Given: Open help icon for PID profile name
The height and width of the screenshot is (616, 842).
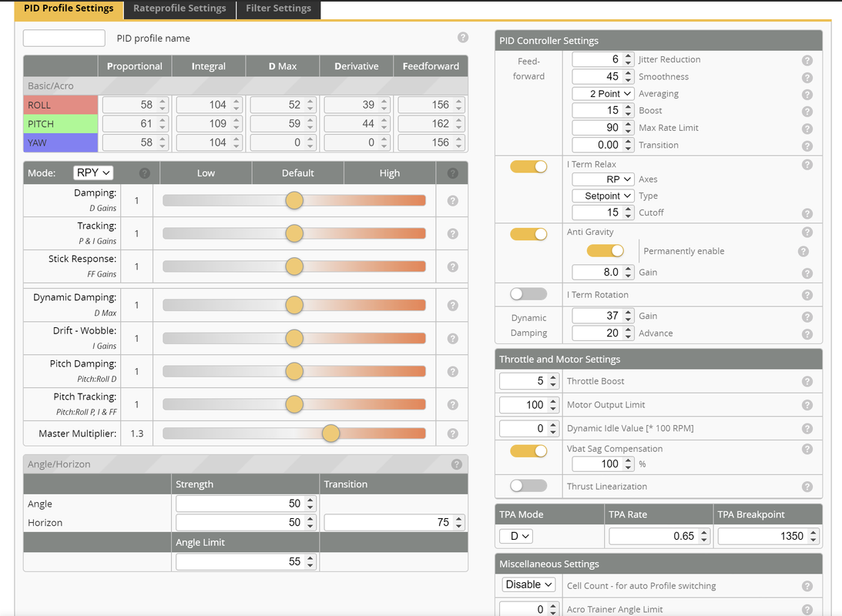Looking at the screenshot, I should point(463,38).
